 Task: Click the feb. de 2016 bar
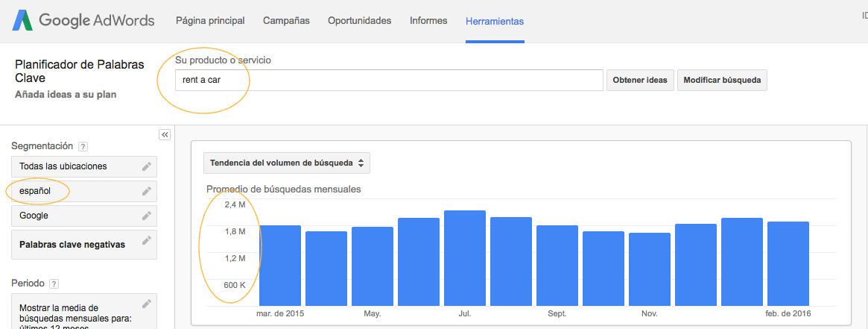point(788,263)
